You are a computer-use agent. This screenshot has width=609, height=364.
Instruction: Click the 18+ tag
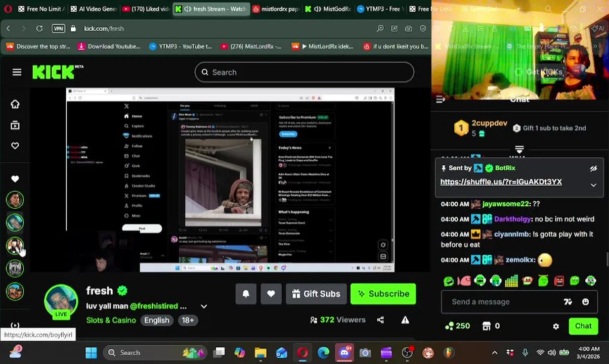coord(188,320)
